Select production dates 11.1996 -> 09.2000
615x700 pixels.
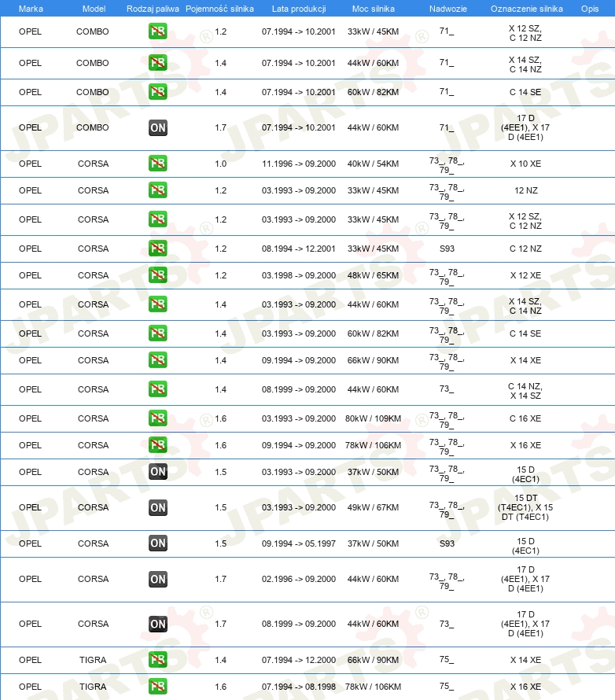tap(299, 164)
